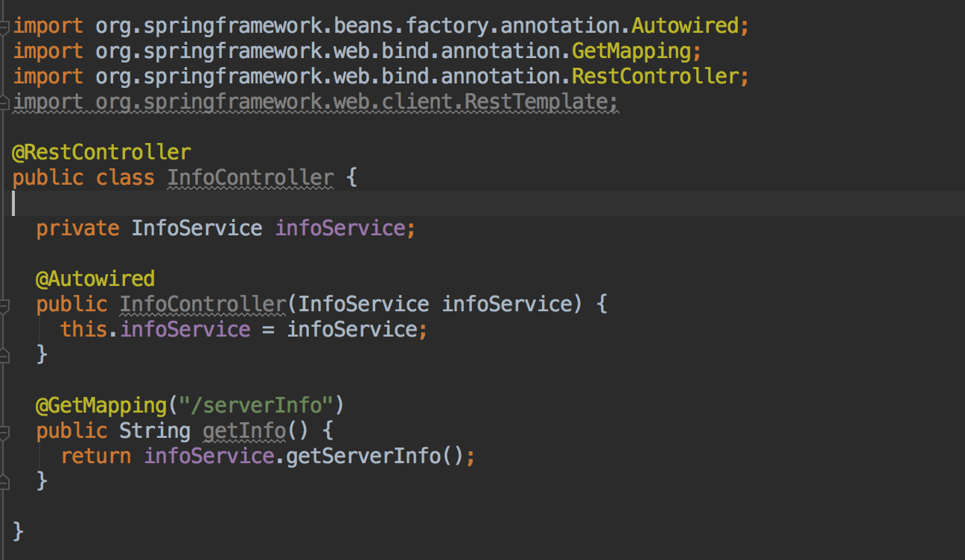Viewport: 965px width, 560px height.
Task: Select the @GetMapping annotation
Action: 101,406
